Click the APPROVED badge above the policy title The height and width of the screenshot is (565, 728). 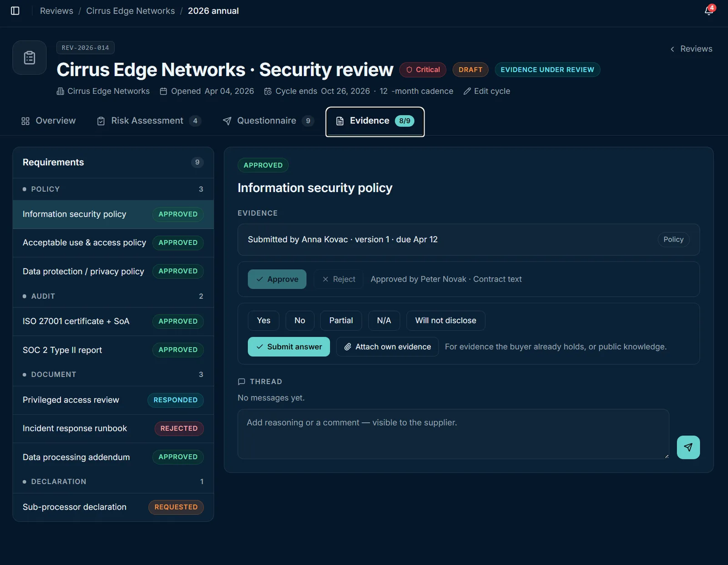tap(263, 165)
